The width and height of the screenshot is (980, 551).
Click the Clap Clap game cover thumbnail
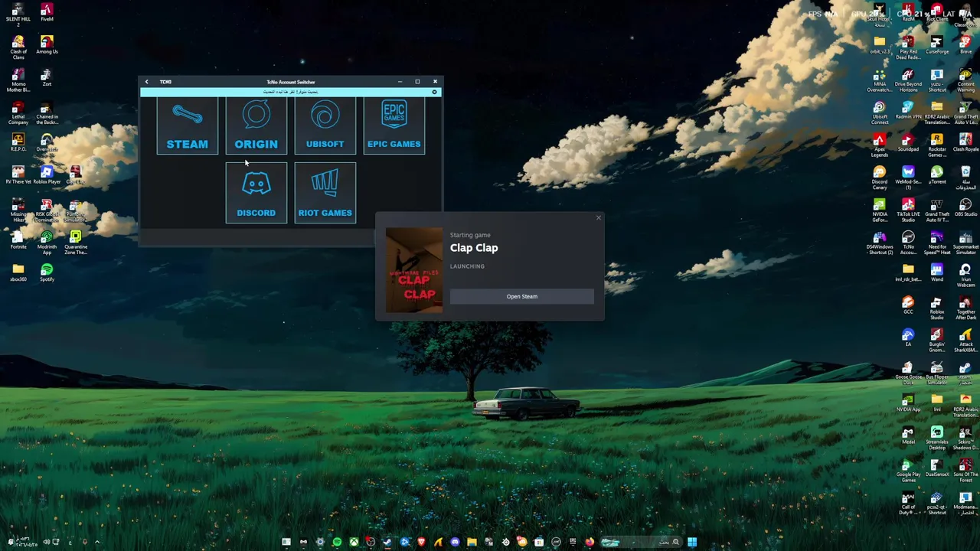(413, 270)
